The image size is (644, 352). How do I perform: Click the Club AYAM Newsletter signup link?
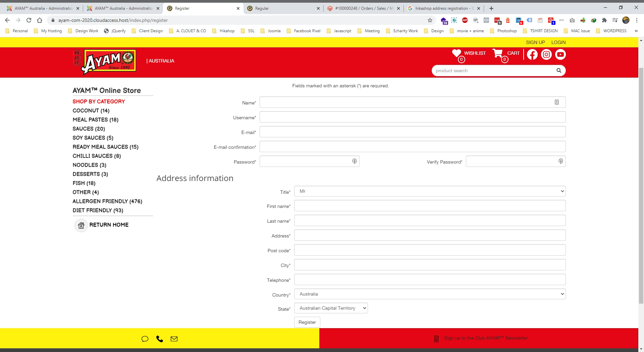coord(486,338)
